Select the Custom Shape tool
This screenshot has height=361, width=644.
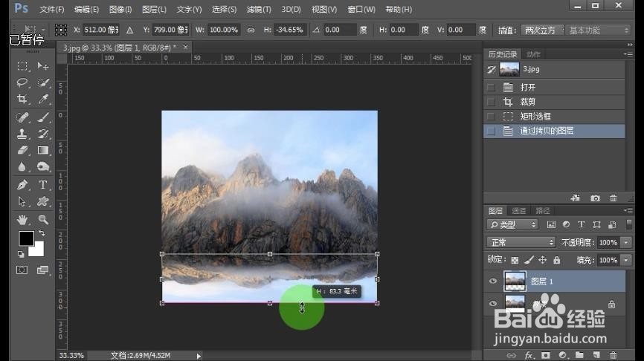click(42, 201)
